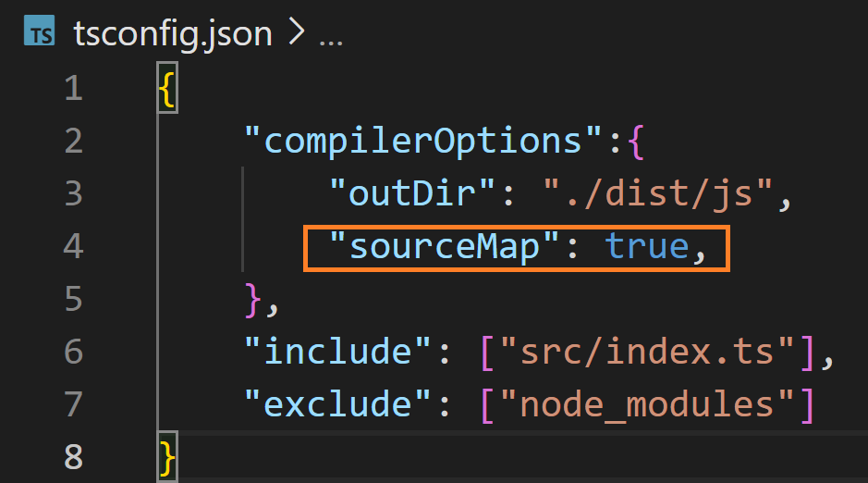The height and width of the screenshot is (483, 868).
Task: Place cursor at closing brace on line 8
Action: [167, 457]
